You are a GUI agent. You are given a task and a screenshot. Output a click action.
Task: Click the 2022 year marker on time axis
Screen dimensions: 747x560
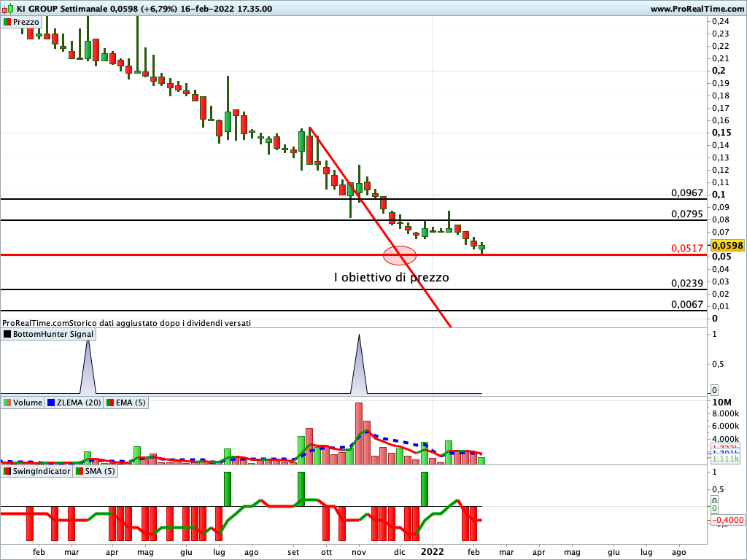(x=433, y=552)
